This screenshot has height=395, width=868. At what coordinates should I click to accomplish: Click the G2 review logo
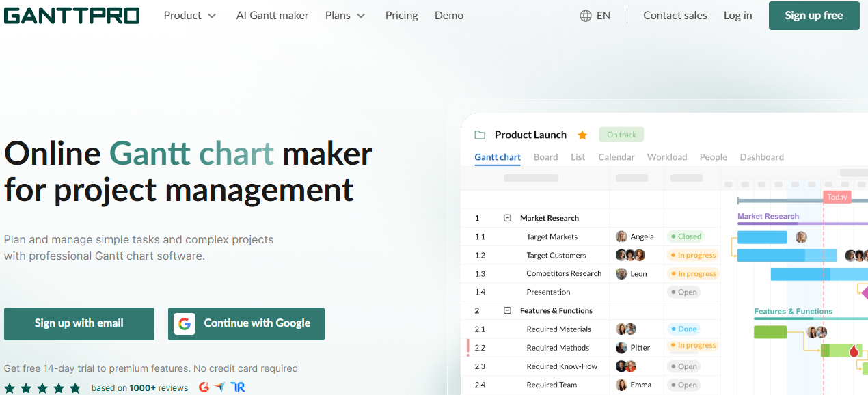204,387
